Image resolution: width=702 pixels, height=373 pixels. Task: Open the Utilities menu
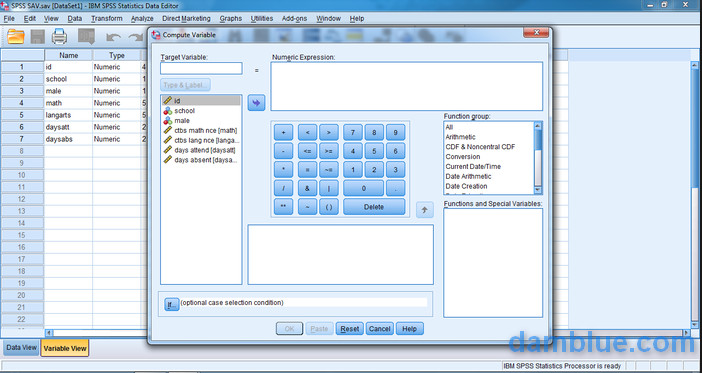pyautogui.click(x=261, y=18)
